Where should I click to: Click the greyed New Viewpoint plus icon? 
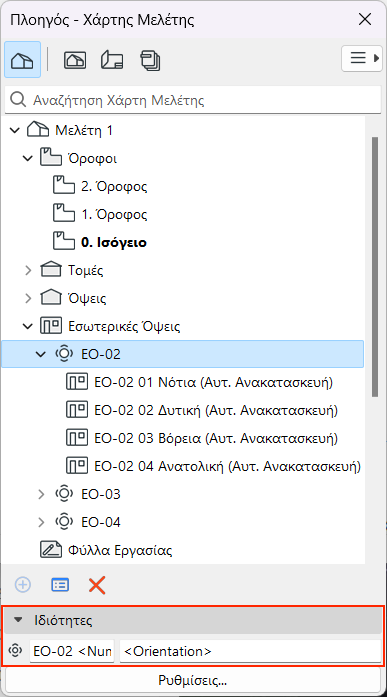pos(23,585)
